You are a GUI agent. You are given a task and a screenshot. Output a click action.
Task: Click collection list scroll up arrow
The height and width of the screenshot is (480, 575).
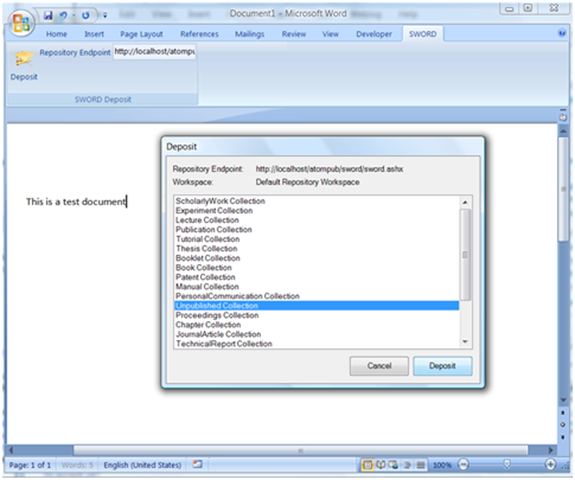pos(465,202)
